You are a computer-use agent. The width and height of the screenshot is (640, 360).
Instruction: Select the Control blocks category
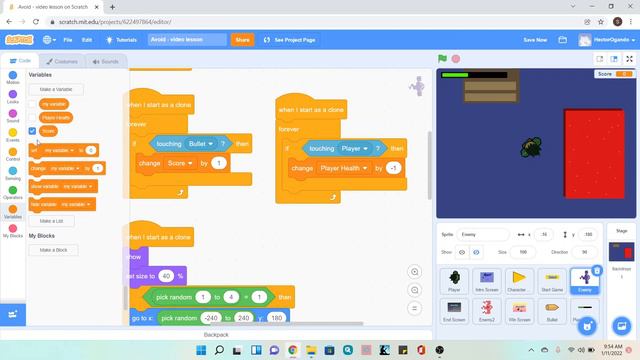pos(13,154)
